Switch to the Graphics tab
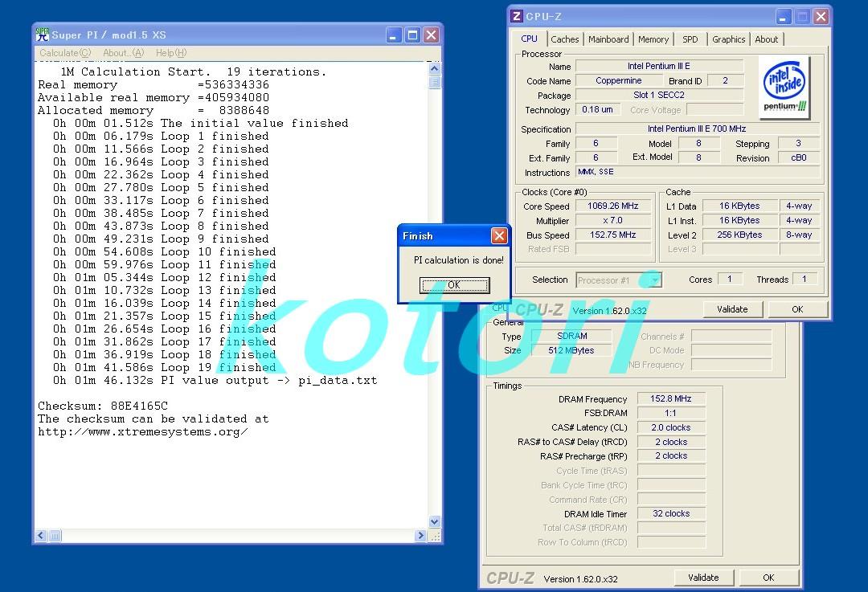 pos(728,39)
